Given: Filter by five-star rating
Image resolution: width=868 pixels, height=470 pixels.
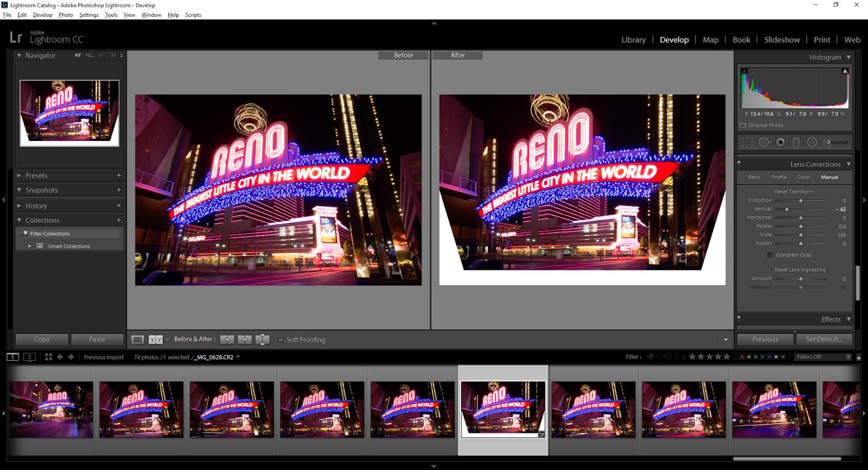Looking at the screenshot, I should point(727,357).
